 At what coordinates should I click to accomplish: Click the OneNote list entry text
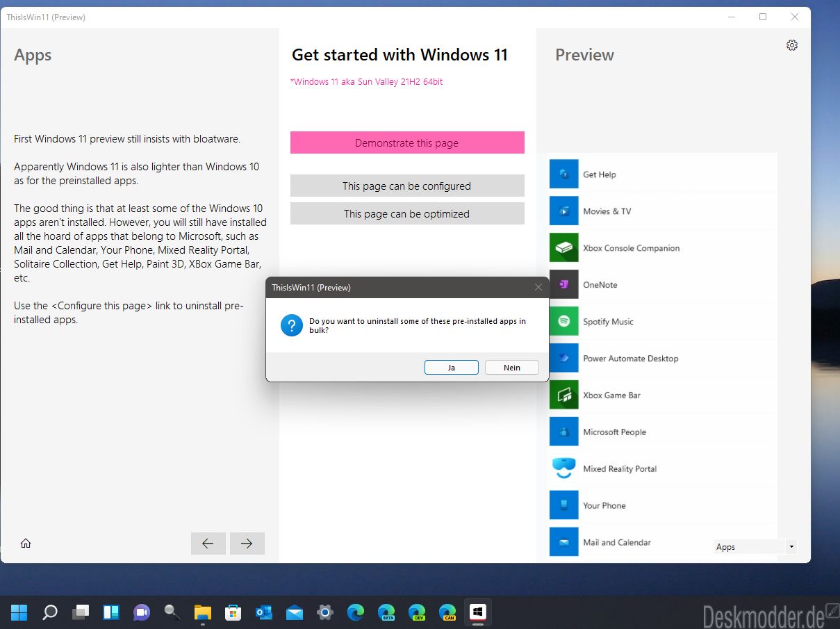(x=600, y=285)
